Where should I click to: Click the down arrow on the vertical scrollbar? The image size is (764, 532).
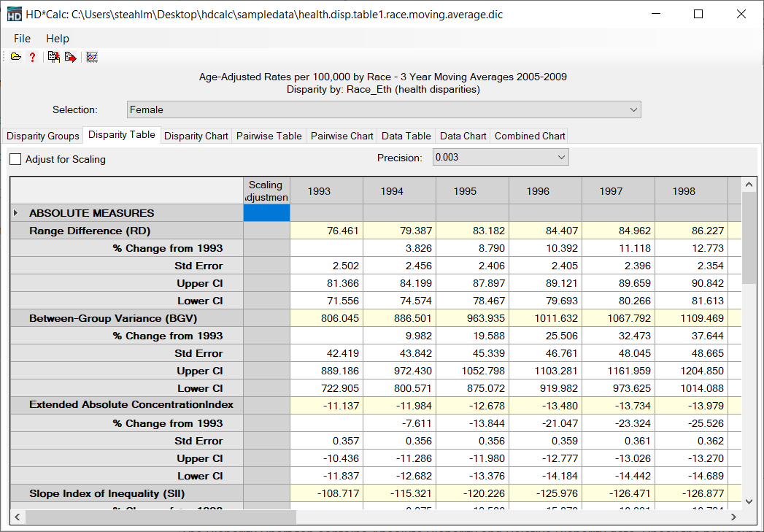[x=748, y=501]
